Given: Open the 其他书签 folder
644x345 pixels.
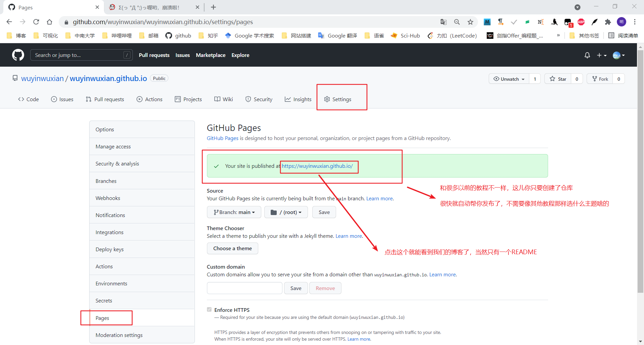Looking at the screenshot, I should tap(584, 36).
